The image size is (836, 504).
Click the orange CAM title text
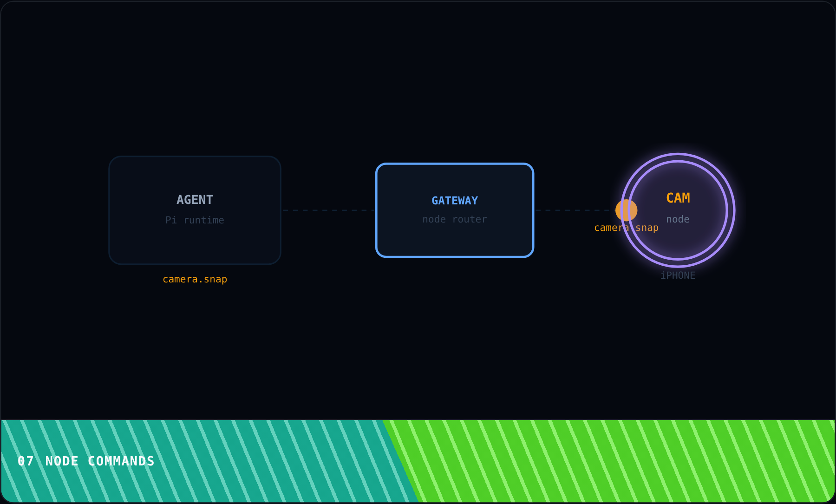click(x=678, y=198)
